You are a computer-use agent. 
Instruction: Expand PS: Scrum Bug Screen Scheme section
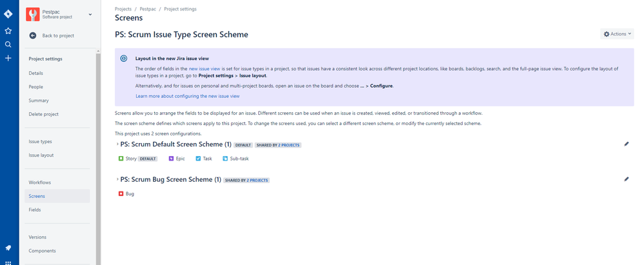click(117, 179)
